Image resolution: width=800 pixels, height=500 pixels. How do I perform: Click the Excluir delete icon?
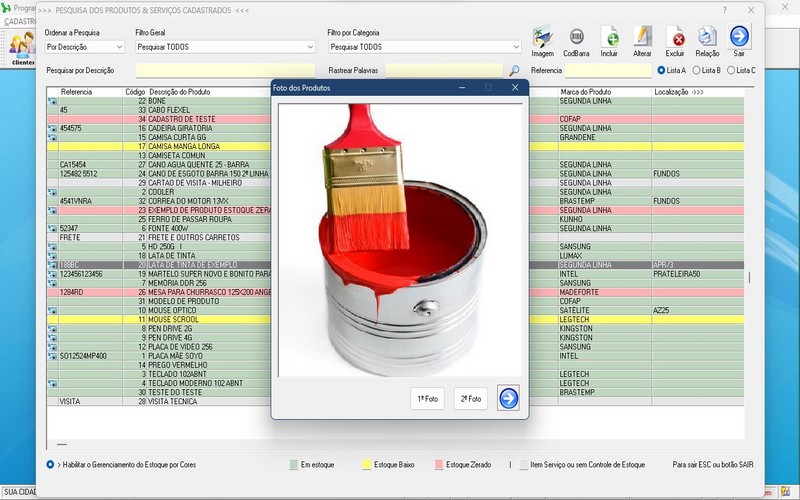click(675, 39)
